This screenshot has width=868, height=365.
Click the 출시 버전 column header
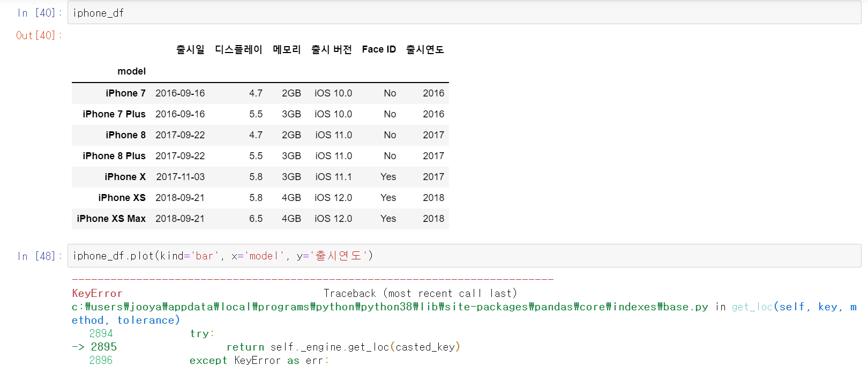click(x=332, y=49)
